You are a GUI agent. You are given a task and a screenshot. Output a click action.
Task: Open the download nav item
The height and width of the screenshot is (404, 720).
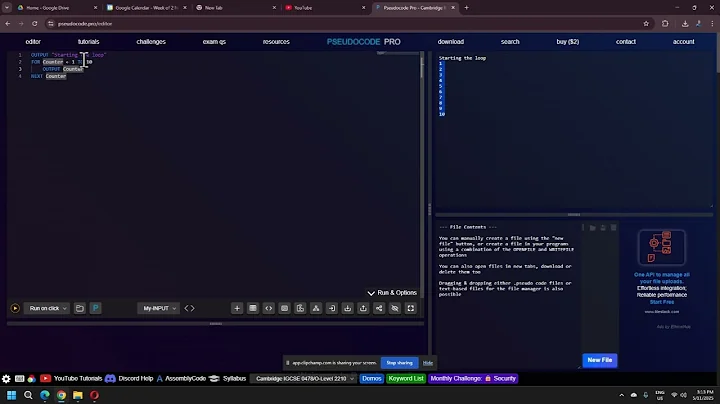pyautogui.click(x=450, y=42)
